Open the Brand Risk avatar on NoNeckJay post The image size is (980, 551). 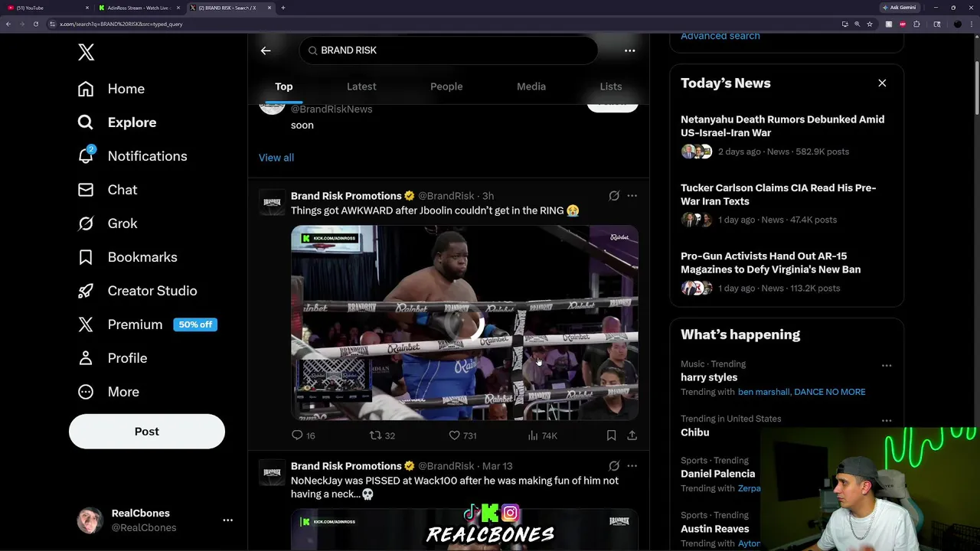(272, 472)
